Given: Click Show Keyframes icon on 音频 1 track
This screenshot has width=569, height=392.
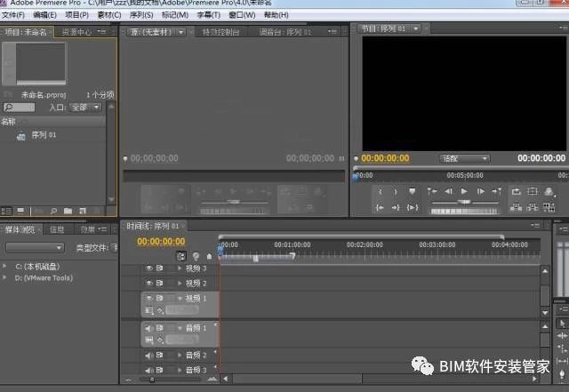Looking at the screenshot, I should [160, 340].
